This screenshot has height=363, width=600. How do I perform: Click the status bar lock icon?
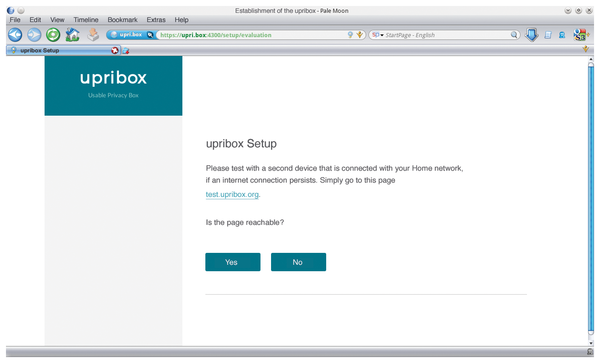tap(590, 352)
